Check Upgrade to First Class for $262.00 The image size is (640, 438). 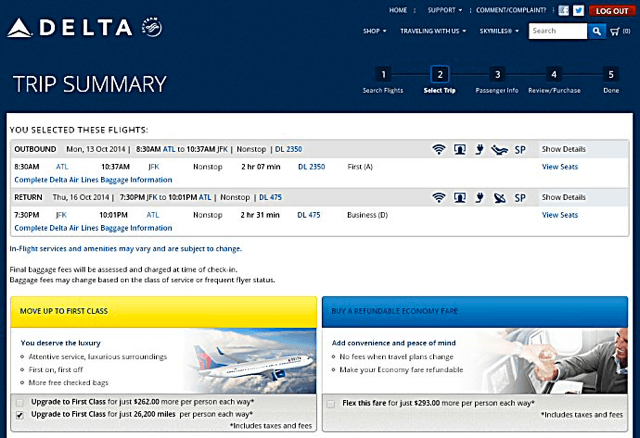click(20, 402)
